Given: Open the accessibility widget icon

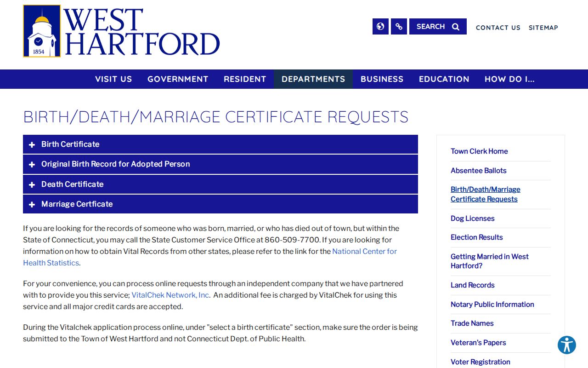Looking at the screenshot, I should coord(567,345).
